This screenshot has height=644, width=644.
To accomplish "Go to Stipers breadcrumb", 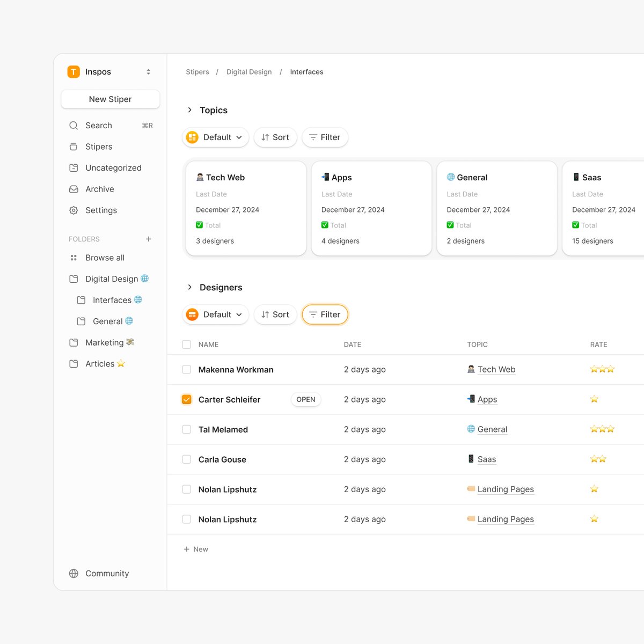I will point(197,72).
